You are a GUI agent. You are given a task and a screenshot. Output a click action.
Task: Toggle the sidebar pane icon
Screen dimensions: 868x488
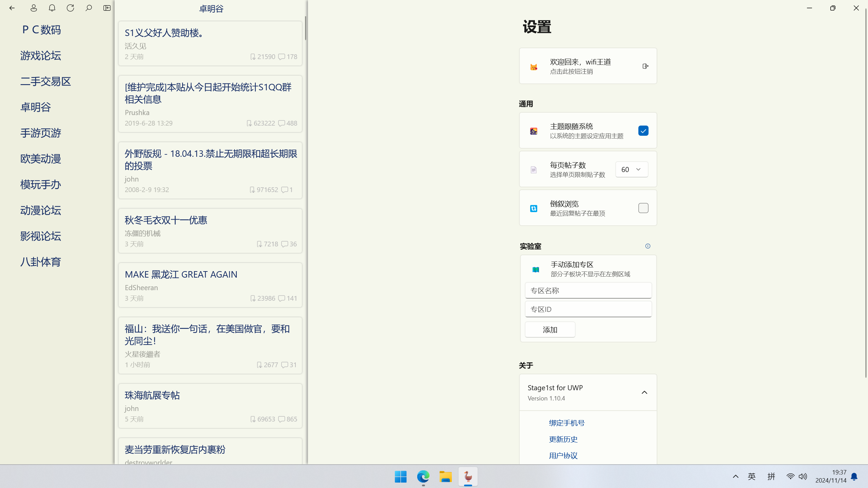[107, 8]
